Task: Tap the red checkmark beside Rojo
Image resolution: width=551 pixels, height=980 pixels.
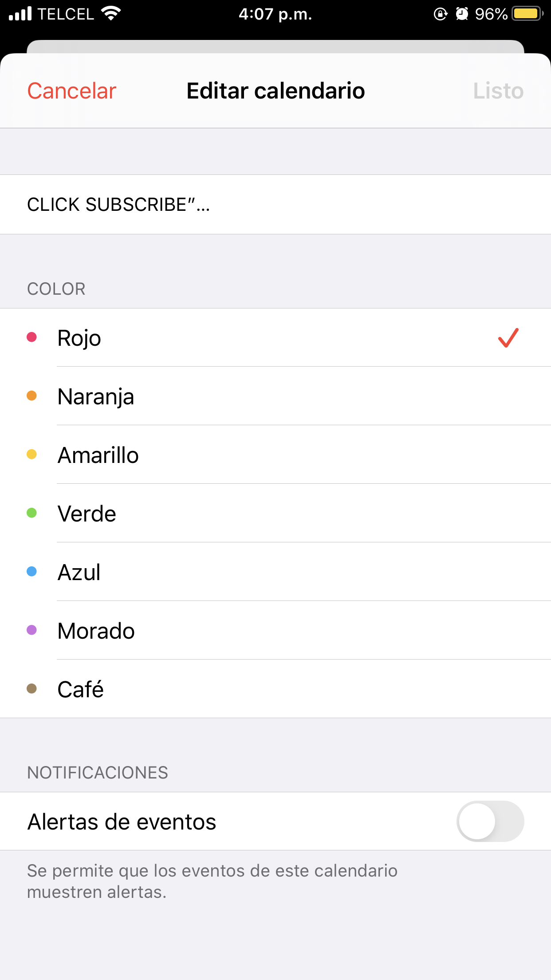Action: (508, 338)
